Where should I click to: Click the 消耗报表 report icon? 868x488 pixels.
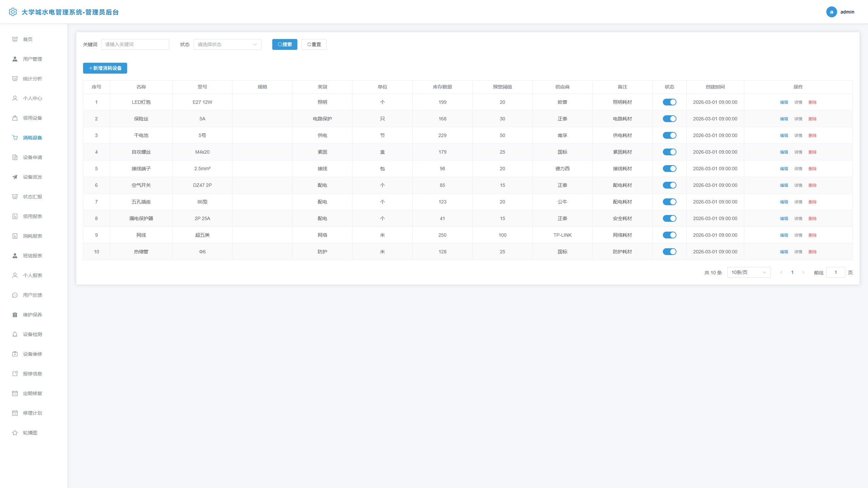click(15, 236)
